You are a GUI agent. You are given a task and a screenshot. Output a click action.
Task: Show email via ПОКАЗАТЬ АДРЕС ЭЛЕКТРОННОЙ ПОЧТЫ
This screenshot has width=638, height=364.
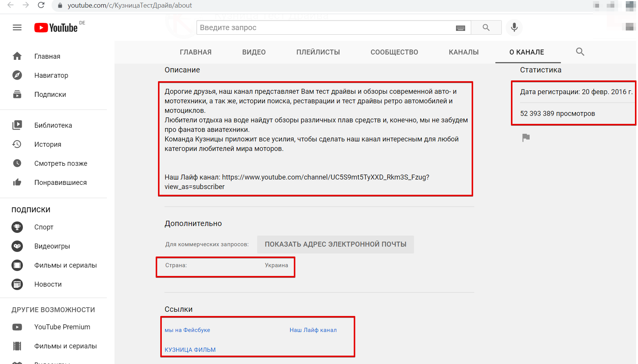coord(335,244)
